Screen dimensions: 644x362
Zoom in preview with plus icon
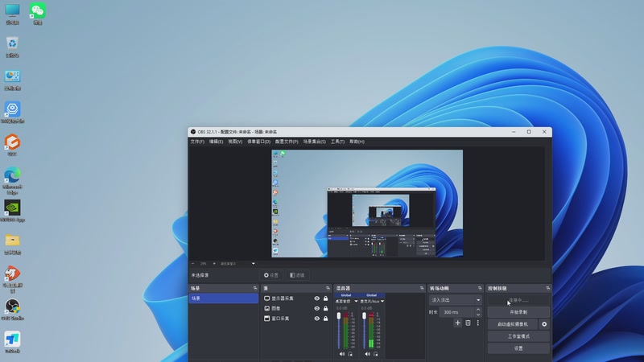click(214, 264)
